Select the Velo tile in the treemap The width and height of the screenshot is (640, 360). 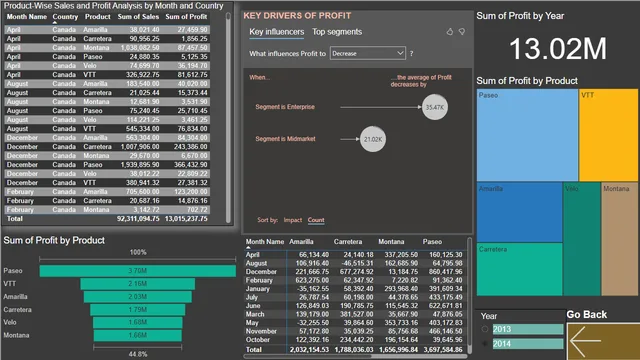tap(582, 239)
